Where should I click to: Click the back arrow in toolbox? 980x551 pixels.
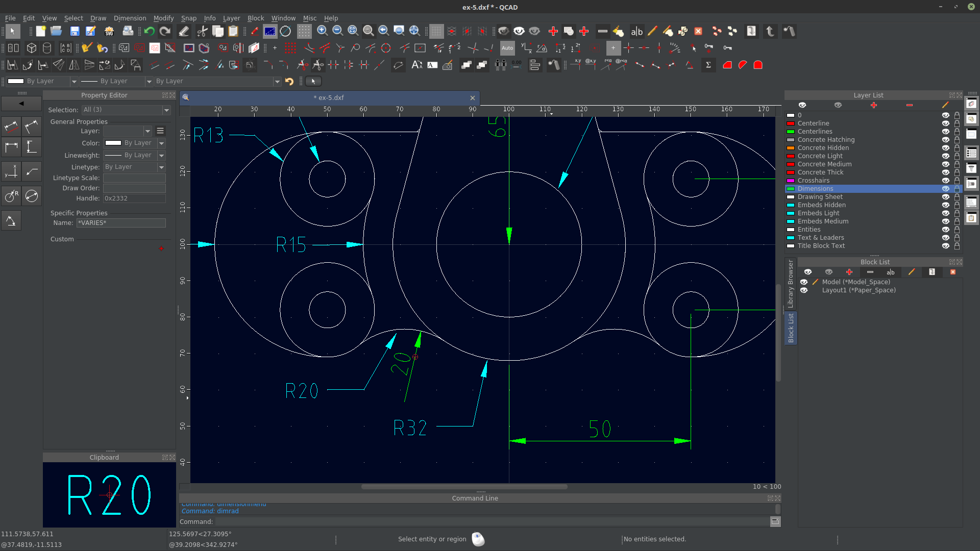tap(21, 104)
